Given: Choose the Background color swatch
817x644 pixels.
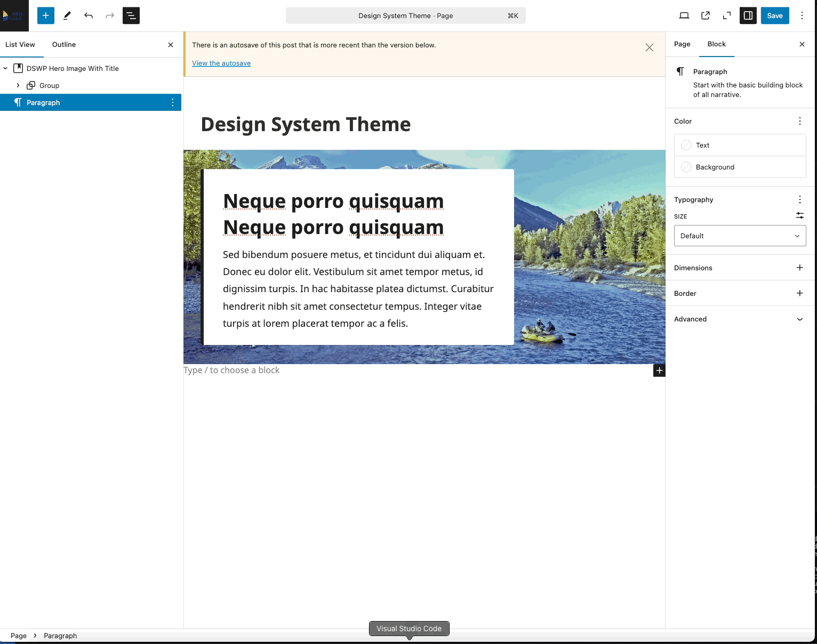Looking at the screenshot, I should tap(740, 167).
